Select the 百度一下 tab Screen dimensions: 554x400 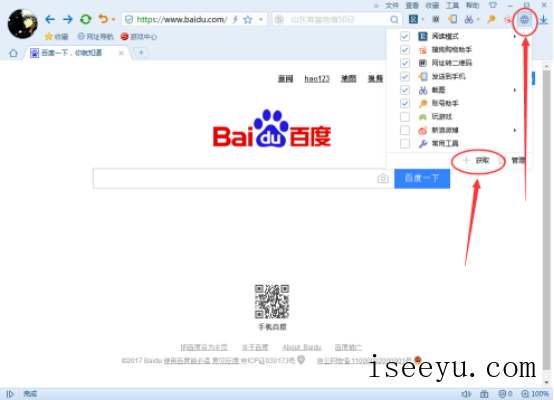coord(72,53)
